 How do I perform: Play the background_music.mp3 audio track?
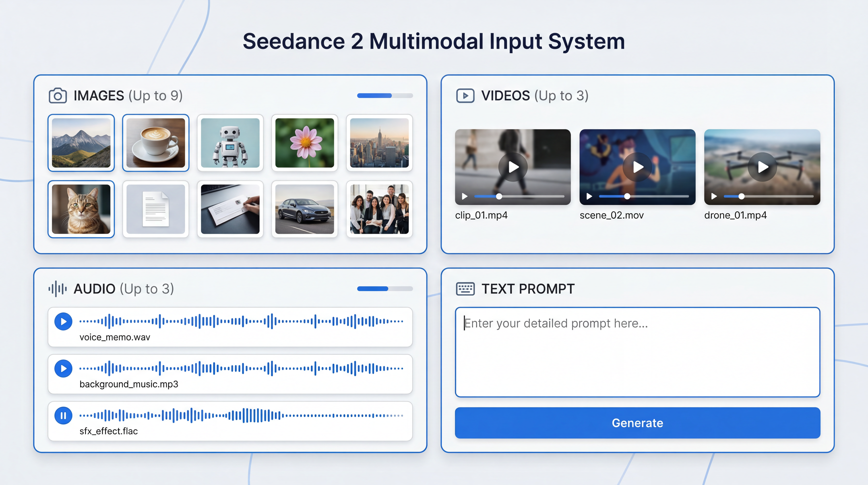63,368
